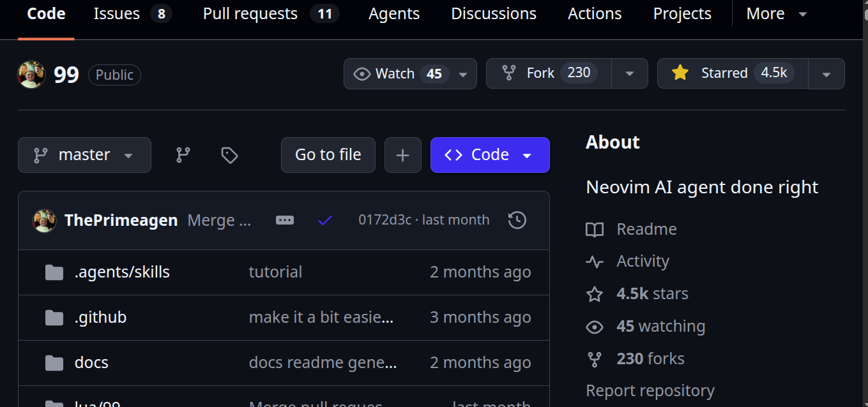Open the master branch selector
This screenshot has height=407, width=868.
pyautogui.click(x=84, y=155)
